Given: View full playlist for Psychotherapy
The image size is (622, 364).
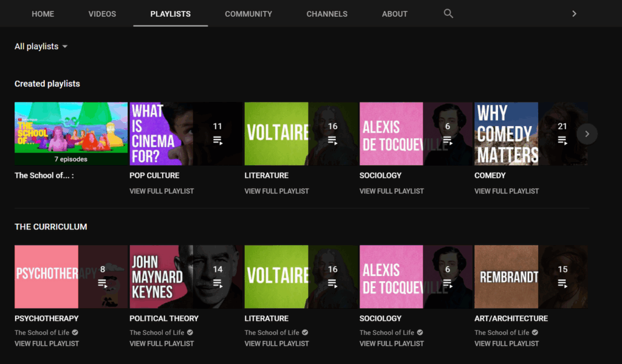Looking at the screenshot, I should coord(47,343).
